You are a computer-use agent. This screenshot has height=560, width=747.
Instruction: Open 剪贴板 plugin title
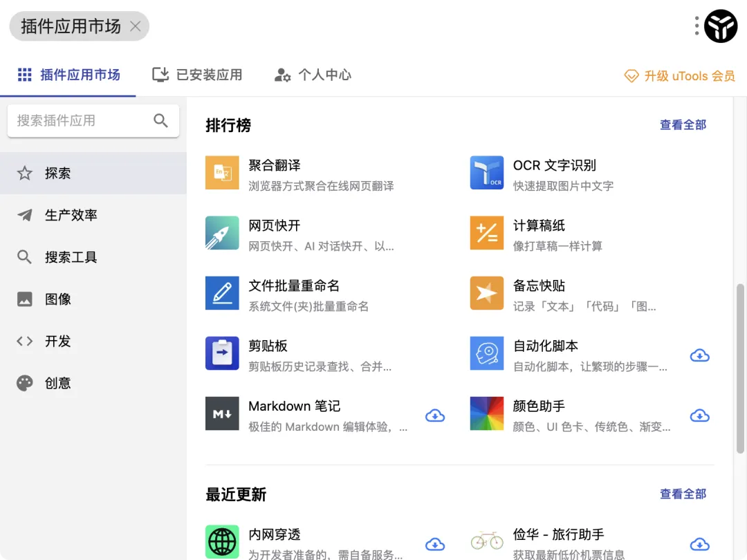(268, 346)
